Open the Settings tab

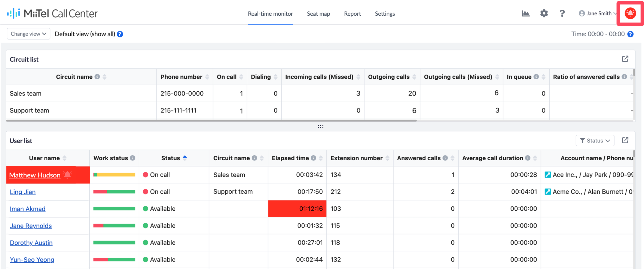pyautogui.click(x=385, y=14)
